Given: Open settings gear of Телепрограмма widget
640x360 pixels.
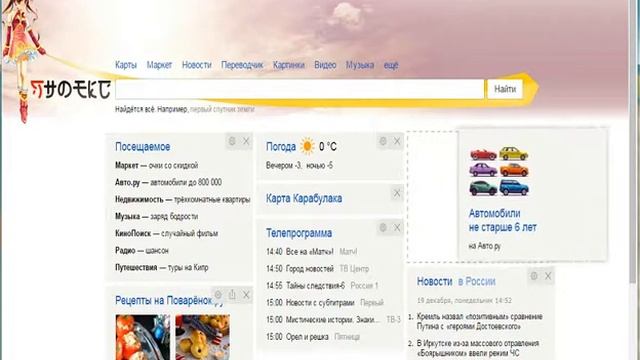Looking at the screenshot, I should click(383, 228).
